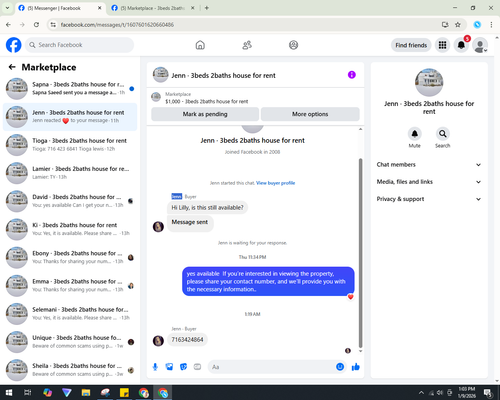
Task: Attach a photo with image icon
Action: 169,367
